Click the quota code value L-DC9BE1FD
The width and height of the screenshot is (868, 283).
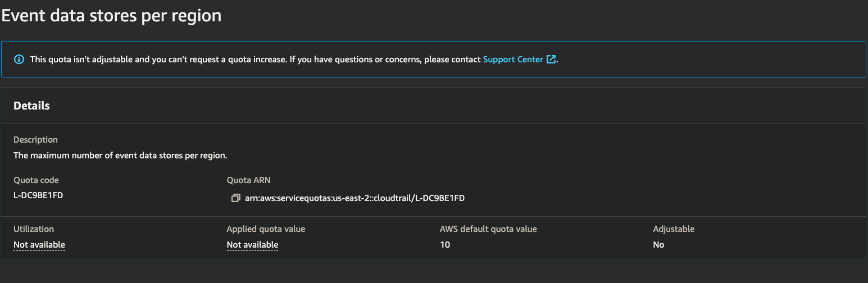38,195
